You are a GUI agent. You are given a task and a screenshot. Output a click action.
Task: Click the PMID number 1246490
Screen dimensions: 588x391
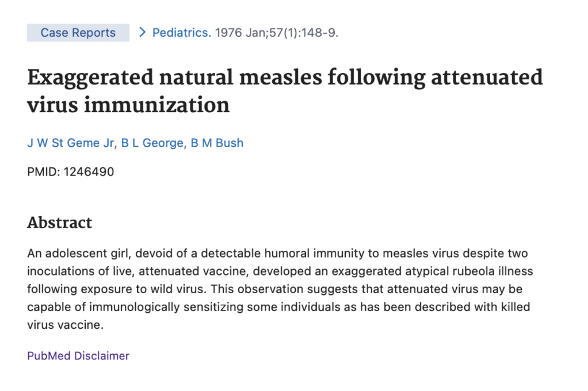point(89,172)
